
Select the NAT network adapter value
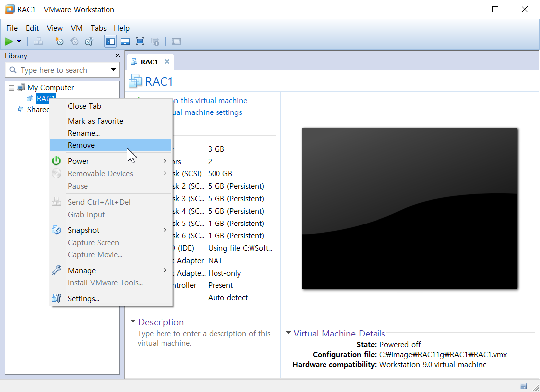point(215,260)
